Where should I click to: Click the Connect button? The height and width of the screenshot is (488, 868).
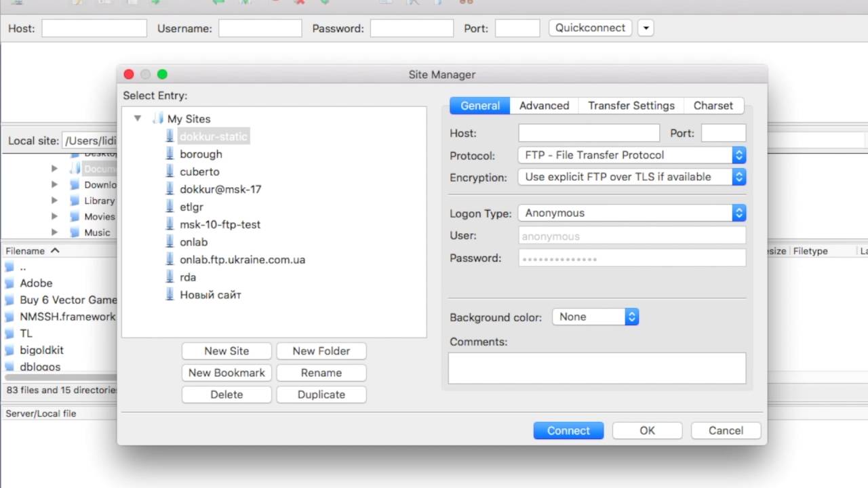click(x=568, y=430)
